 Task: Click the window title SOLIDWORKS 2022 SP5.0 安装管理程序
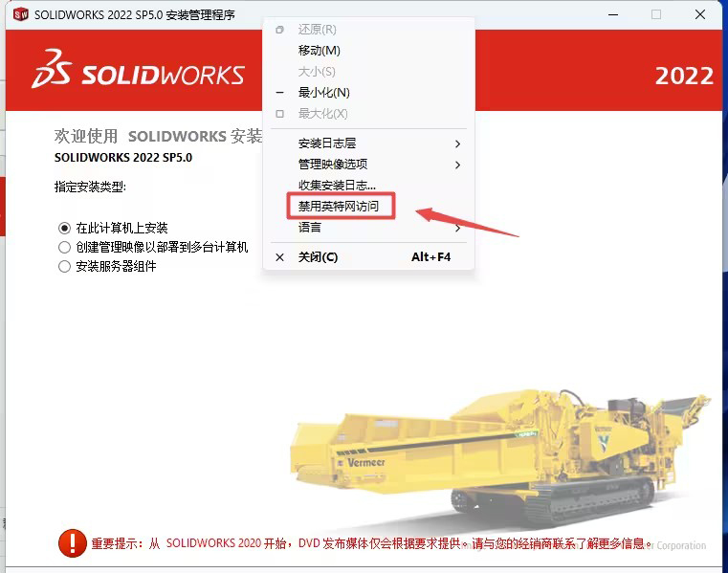pyautogui.click(x=135, y=15)
